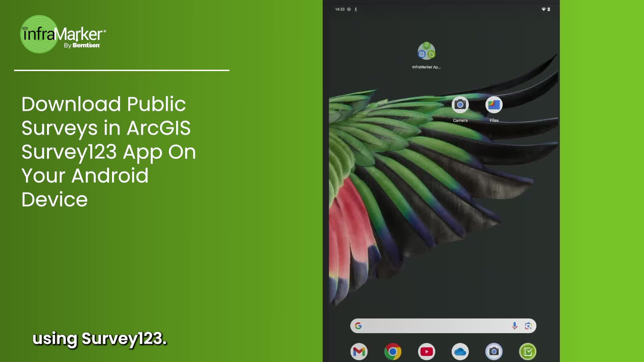Open Gmail from the dock
The height and width of the screenshot is (362, 644).
(359, 352)
